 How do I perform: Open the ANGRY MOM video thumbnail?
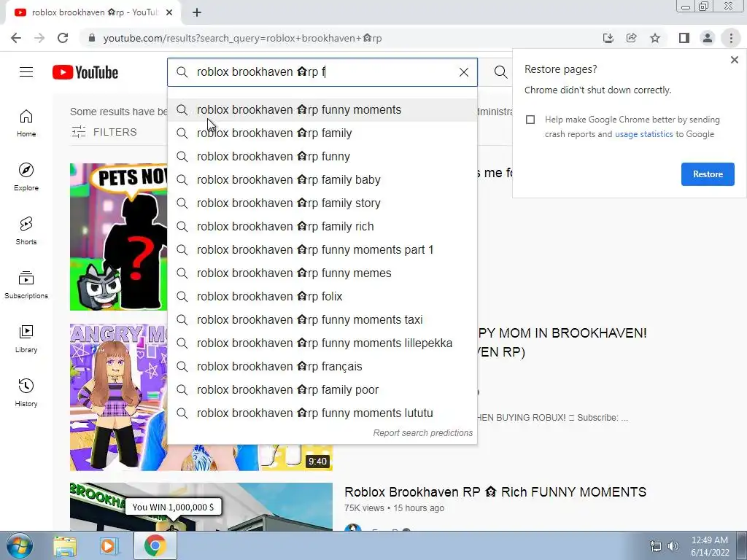click(x=118, y=397)
